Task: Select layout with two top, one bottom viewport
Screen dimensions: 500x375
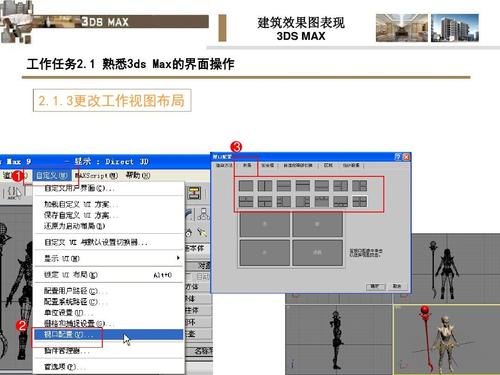Action: coord(246,201)
